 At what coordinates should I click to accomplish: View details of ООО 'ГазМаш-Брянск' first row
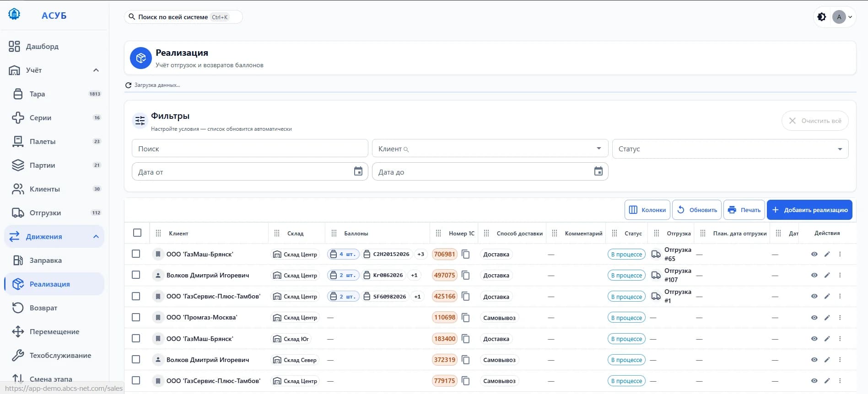pos(814,254)
